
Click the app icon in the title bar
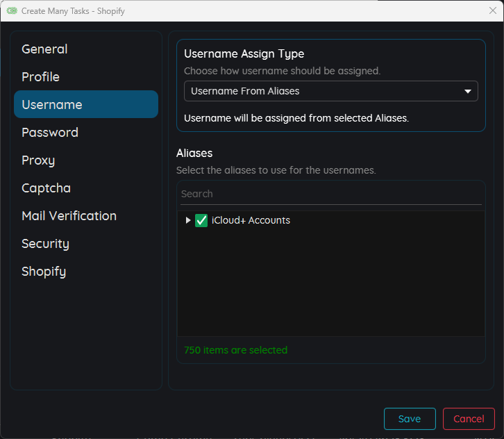pos(12,11)
